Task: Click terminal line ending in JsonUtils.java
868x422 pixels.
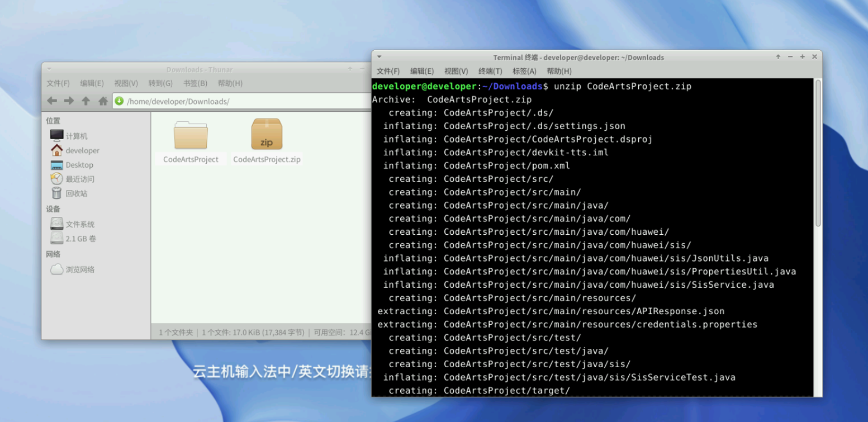Action: [x=576, y=258]
